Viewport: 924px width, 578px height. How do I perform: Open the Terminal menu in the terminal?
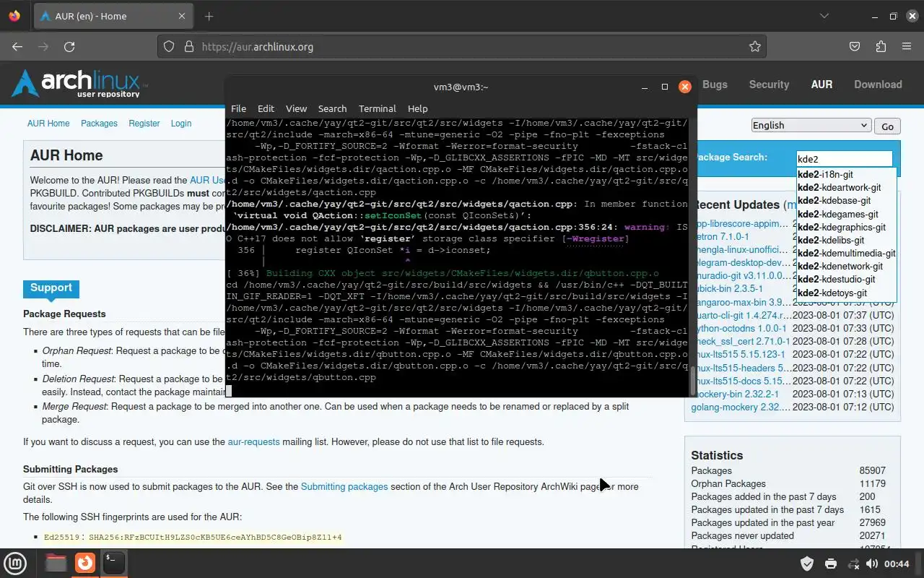[377, 108]
